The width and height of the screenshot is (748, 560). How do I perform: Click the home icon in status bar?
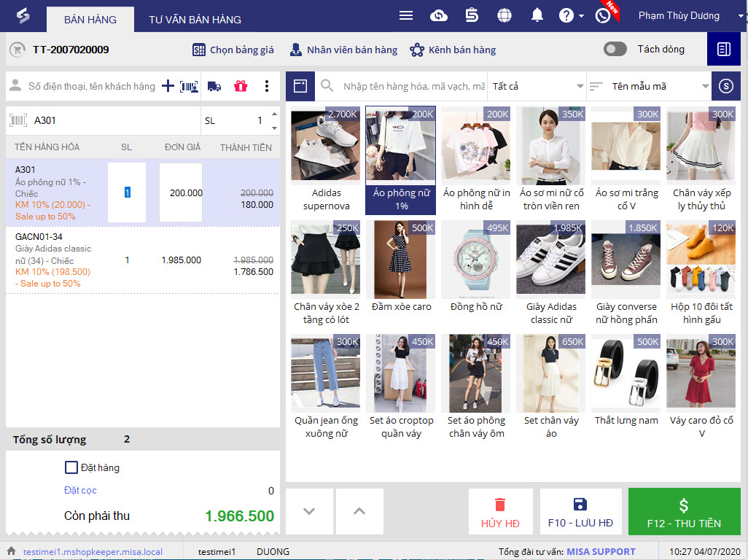pos(12,551)
